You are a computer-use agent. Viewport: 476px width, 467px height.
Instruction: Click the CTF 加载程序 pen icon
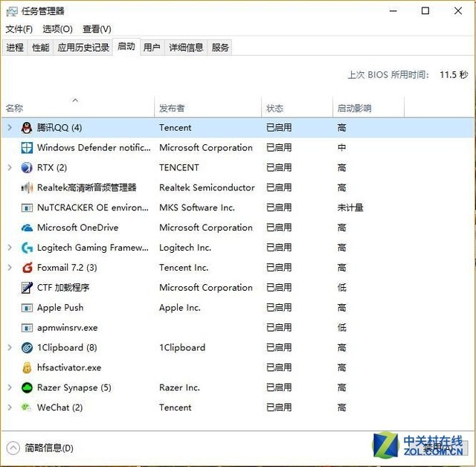click(27, 288)
